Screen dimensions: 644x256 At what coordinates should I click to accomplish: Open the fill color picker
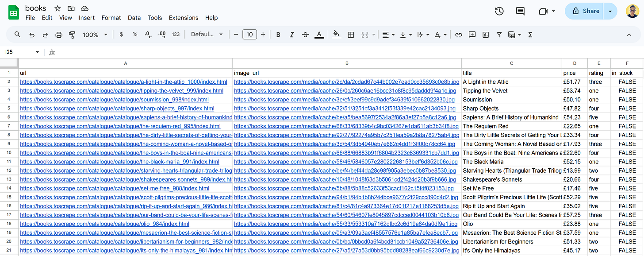(x=337, y=35)
